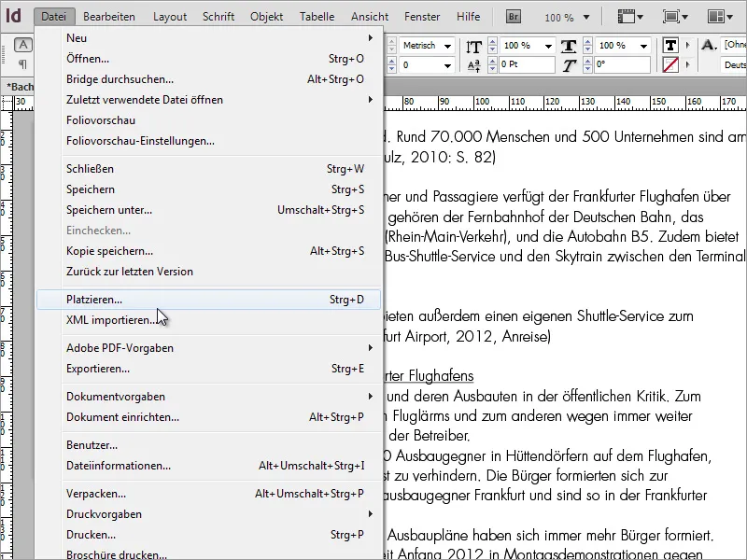
Task: Select the Paragraph Formatting Controls pilcrow button
Action: [x=22, y=63]
